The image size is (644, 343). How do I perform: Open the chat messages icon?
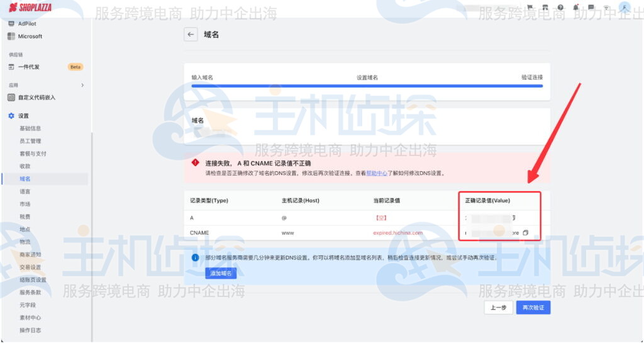point(591,8)
